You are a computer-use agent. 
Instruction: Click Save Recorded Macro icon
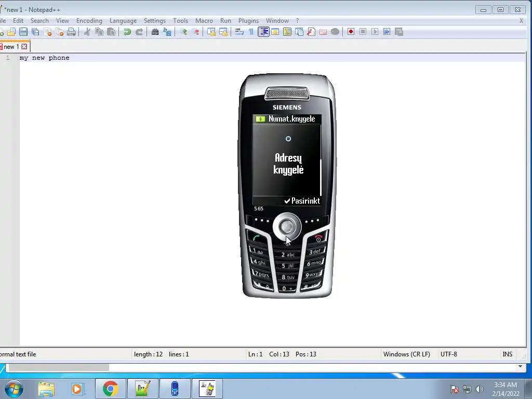click(399, 32)
